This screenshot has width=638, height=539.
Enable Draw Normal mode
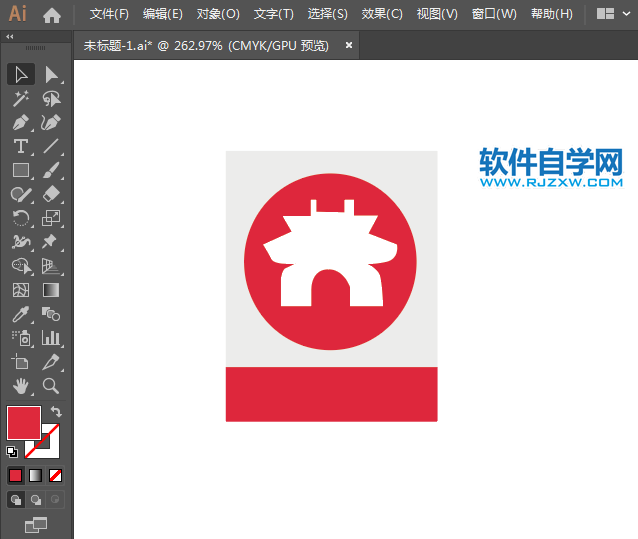coord(16,500)
